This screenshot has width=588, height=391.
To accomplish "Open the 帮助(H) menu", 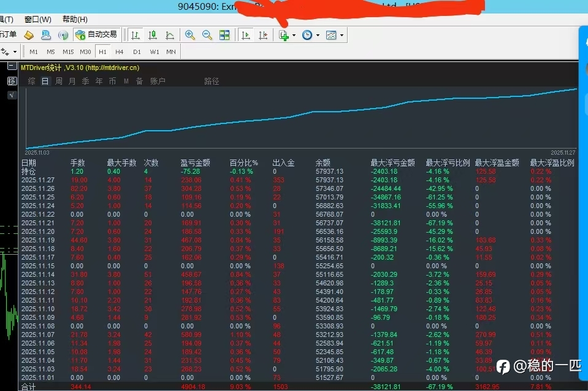I will (75, 20).
